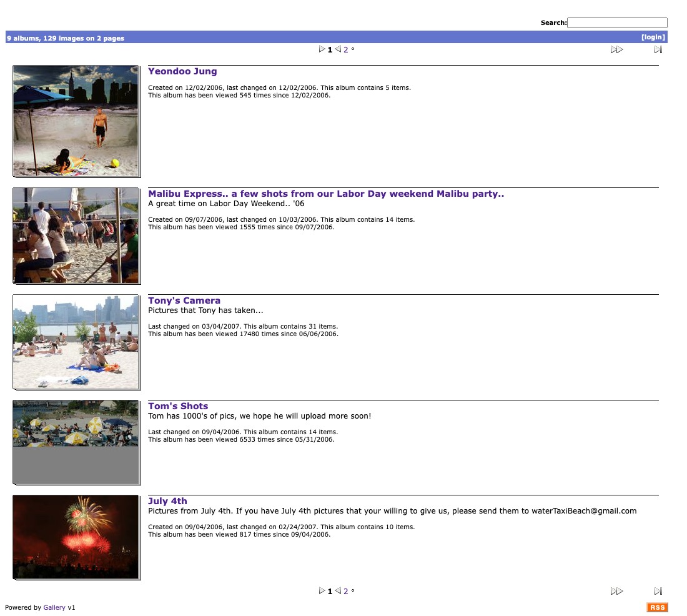This screenshot has width=687, height=616.
Task: Click the '9 albums, 129 images on 2 pages' text
Action: 66,38
